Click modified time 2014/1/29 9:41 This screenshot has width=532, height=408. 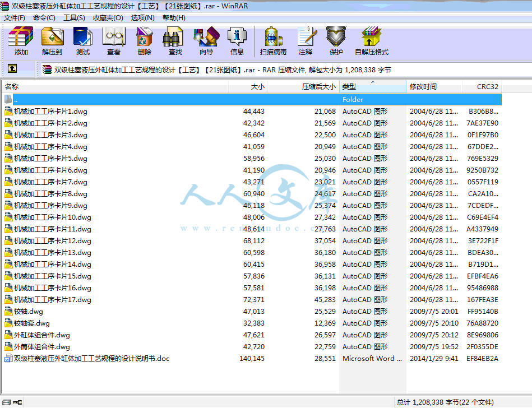(434, 359)
